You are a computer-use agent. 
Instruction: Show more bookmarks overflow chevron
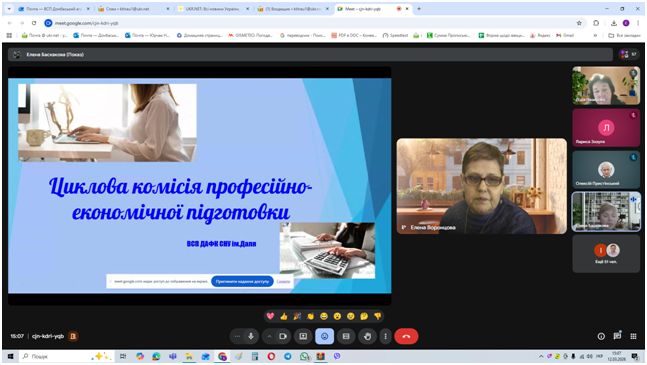pyautogui.click(x=595, y=35)
